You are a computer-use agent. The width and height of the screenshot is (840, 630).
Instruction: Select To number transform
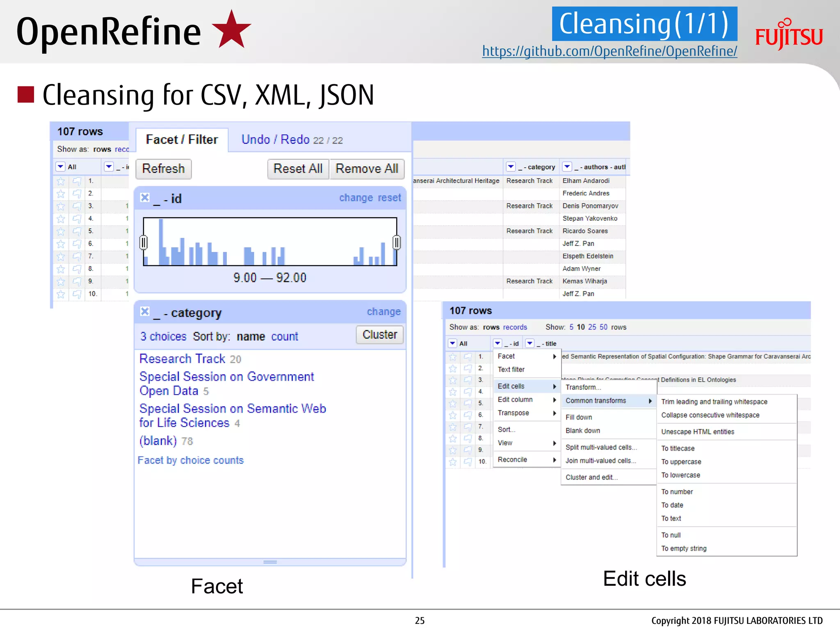coord(726,492)
